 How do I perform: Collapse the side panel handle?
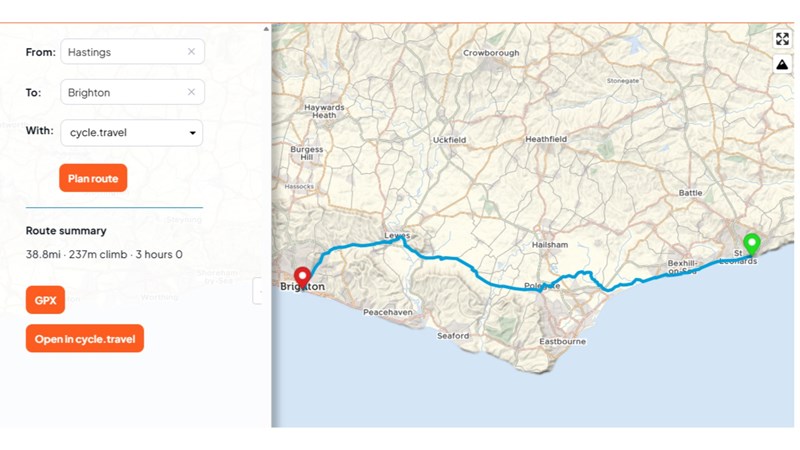258,291
